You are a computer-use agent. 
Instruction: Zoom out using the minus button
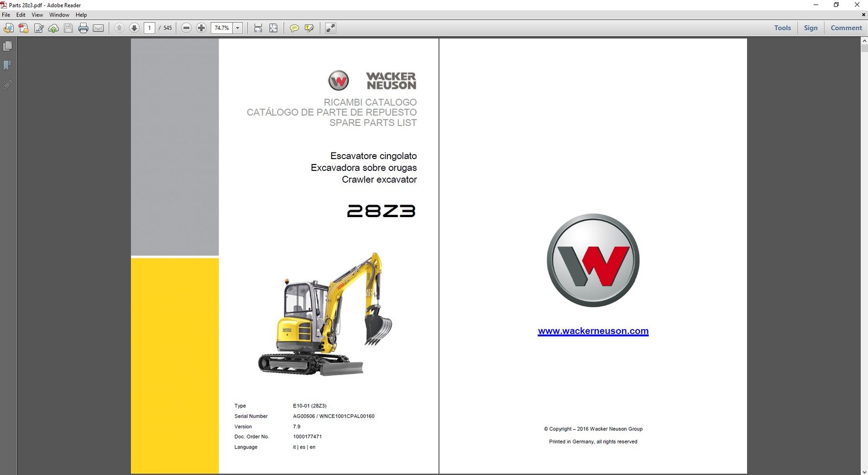tap(186, 28)
